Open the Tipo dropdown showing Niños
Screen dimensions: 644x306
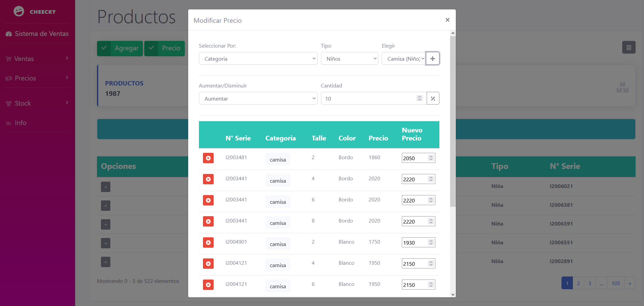tap(350, 58)
